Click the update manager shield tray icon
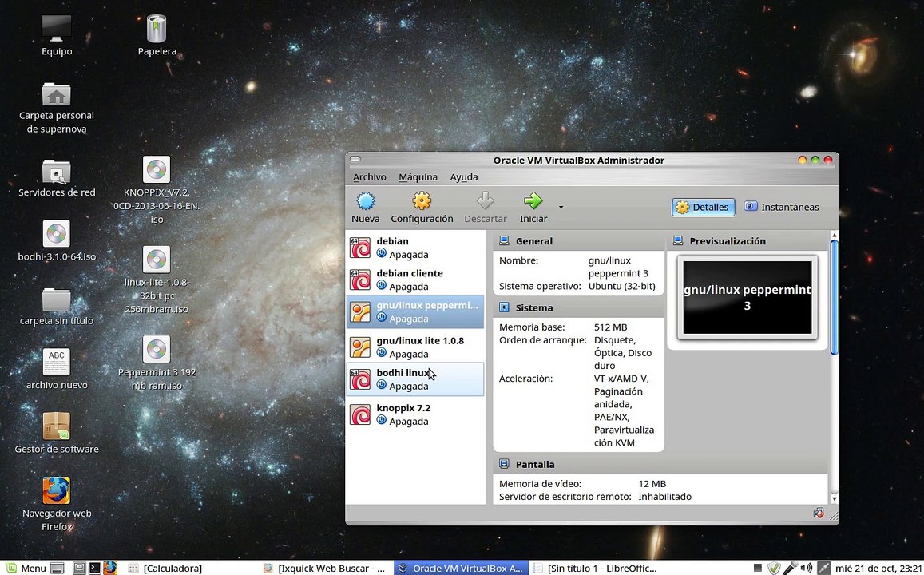This screenshot has width=924, height=575. coord(774,568)
